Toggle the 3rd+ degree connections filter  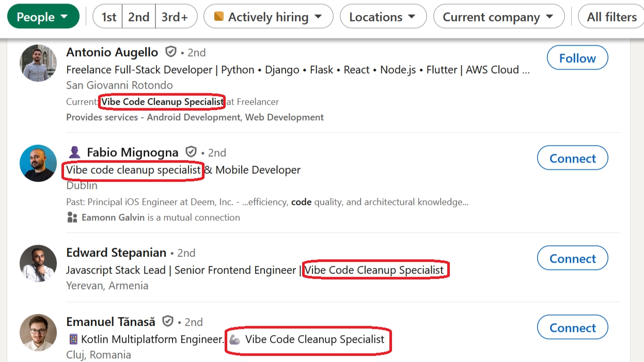point(174,17)
